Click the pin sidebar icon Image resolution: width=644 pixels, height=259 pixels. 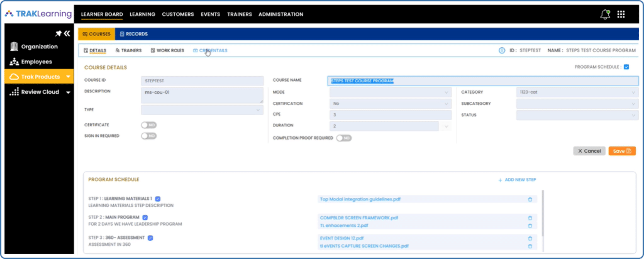(x=58, y=33)
